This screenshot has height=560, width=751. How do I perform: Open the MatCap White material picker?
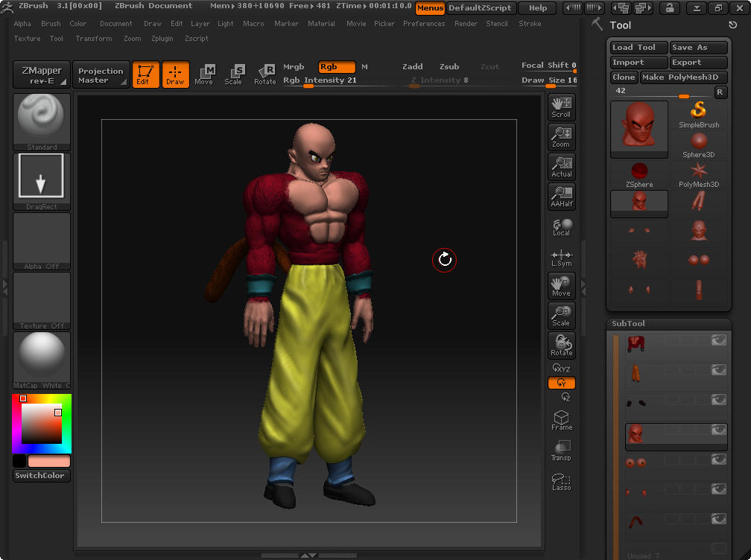[42, 360]
